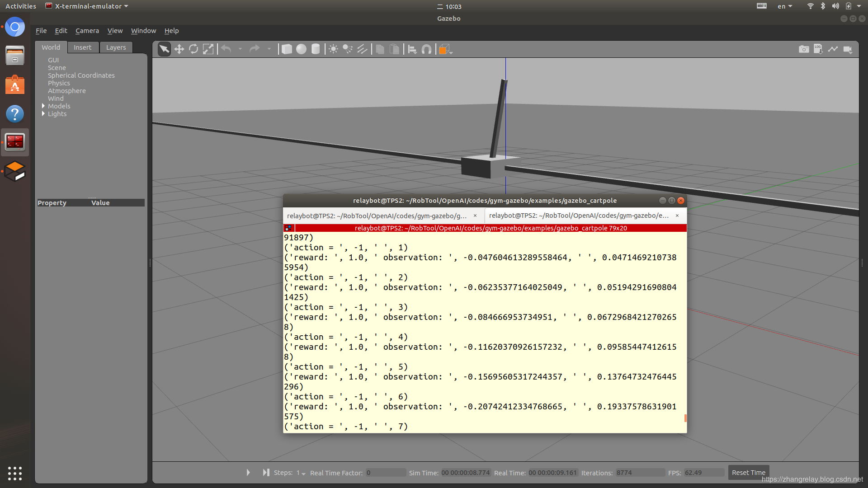
Task: Click the Reset Time button
Action: [748, 473]
